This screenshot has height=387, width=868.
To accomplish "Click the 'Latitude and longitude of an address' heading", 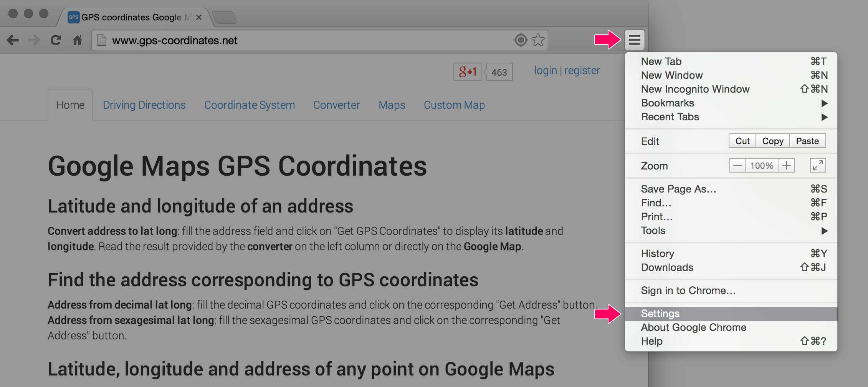I will click(200, 206).
